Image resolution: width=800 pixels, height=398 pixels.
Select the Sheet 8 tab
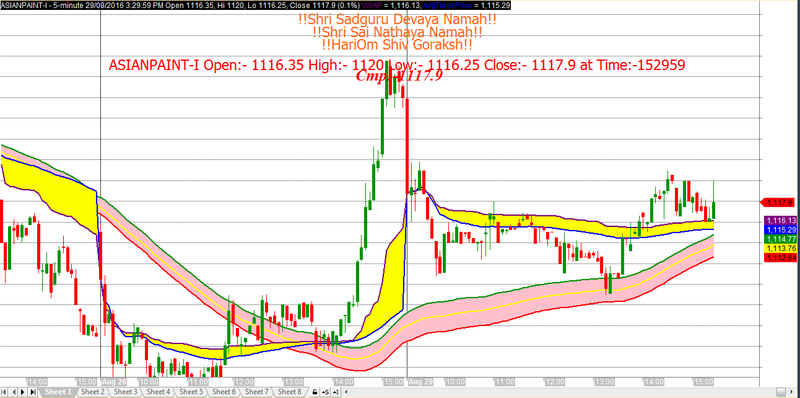289,392
